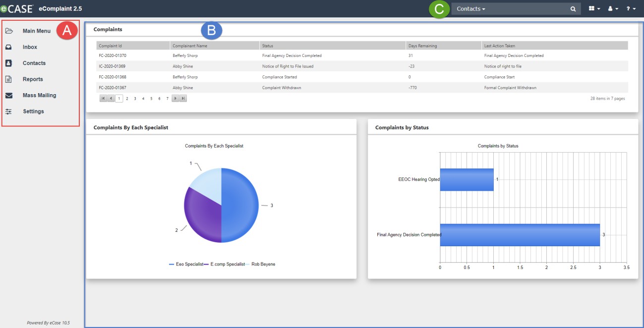Image resolution: width=644 pixels, height=328 pixels.
Task: Click the Inbox tray icon
Action: 9,47
